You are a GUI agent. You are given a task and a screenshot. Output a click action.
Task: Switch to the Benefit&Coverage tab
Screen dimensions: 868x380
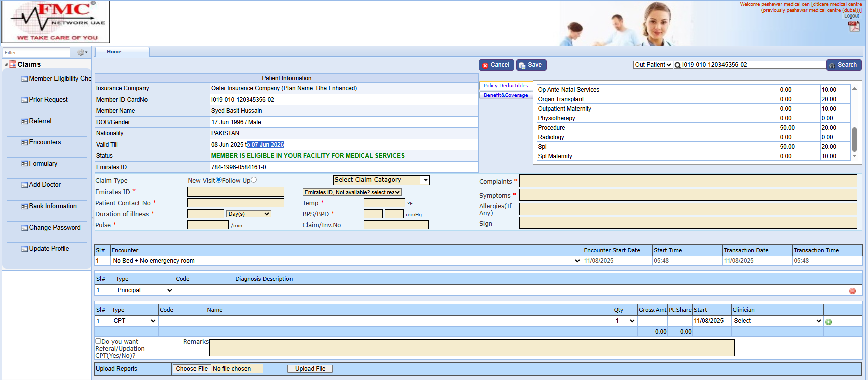tap(506, 95)
